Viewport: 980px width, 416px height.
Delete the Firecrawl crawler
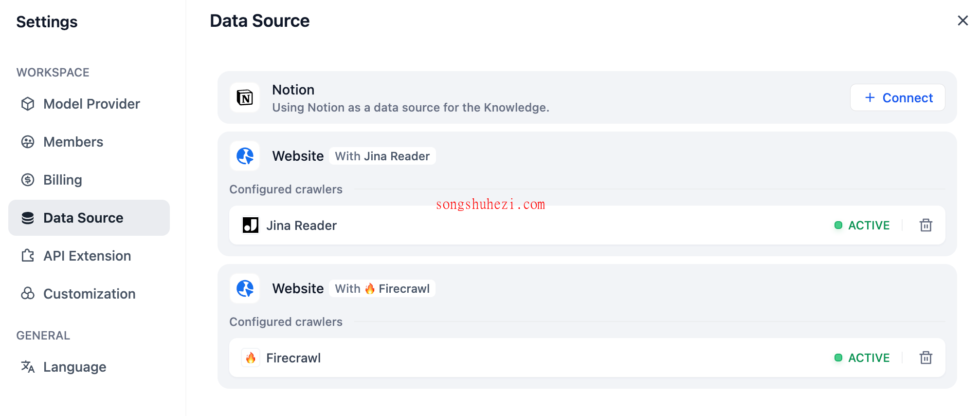[926, 358]
